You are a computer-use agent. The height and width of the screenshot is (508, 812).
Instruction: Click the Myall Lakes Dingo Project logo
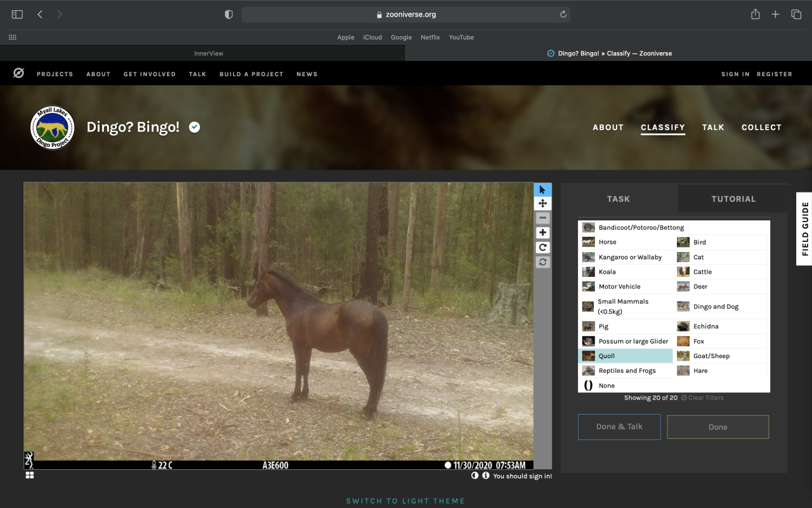coord(53,128)
